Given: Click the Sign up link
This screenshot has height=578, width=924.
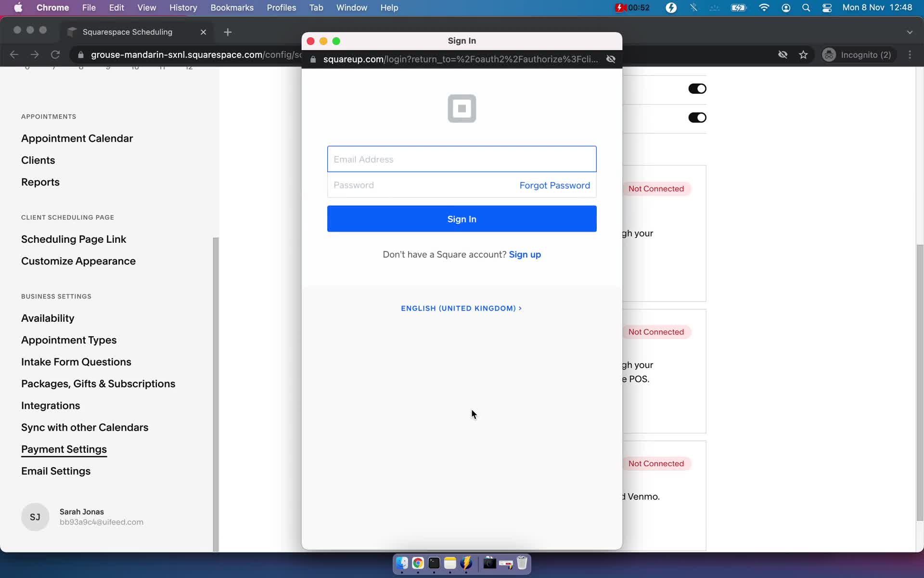Looking at the screenshot, I should (x=525, y=254).
